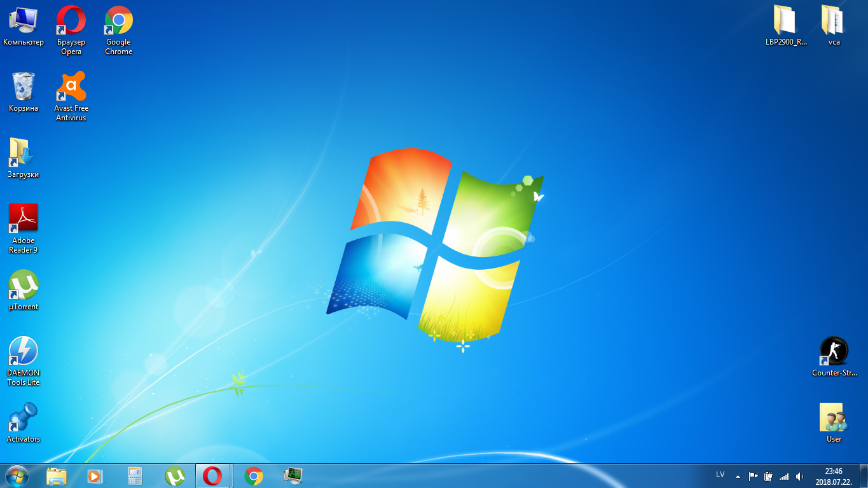868x488 pixels.
Task: Select the µTorrent desktop shortcut
Action: 24,291
